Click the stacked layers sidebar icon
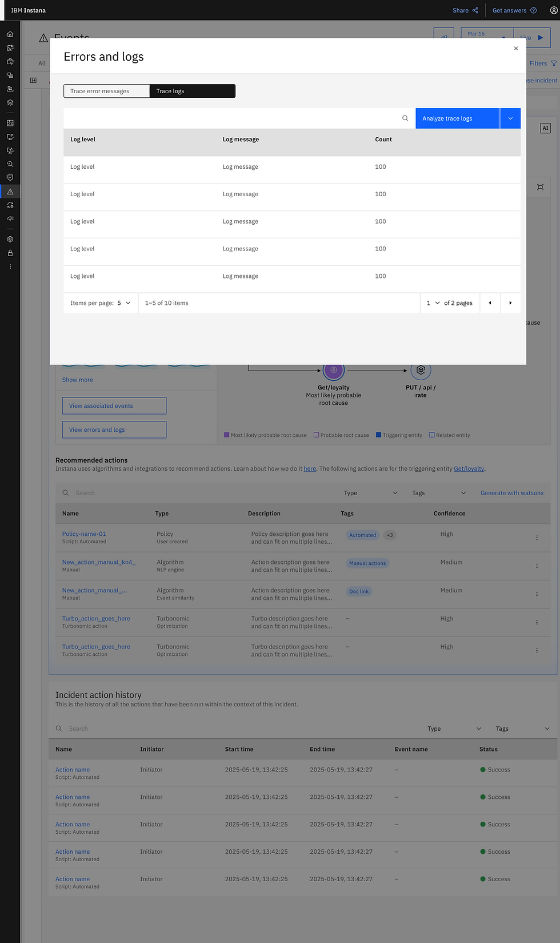 [10, 103]
